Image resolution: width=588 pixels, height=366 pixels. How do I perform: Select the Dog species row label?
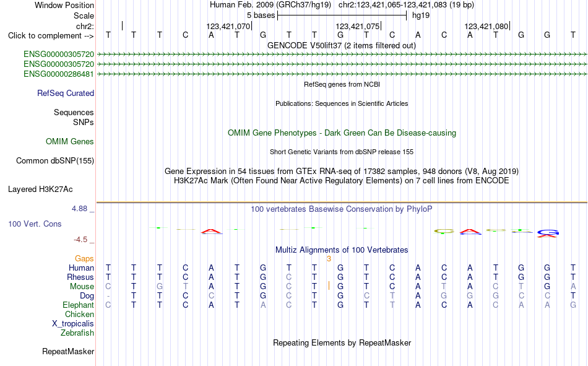[87, 296]
